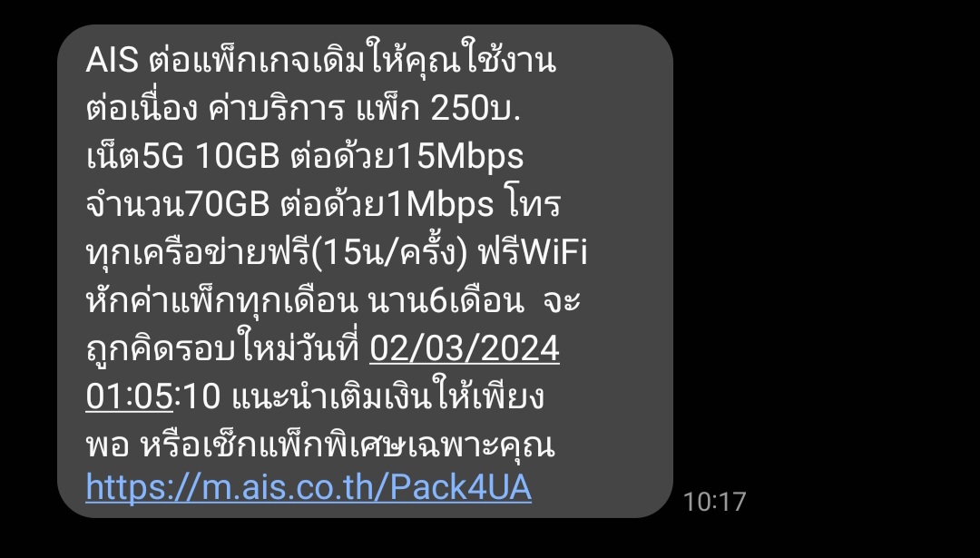Screen dimensions: 980x558
Task: Select the เน็ต5G text in the message
Action: click(x=135, y=155)
